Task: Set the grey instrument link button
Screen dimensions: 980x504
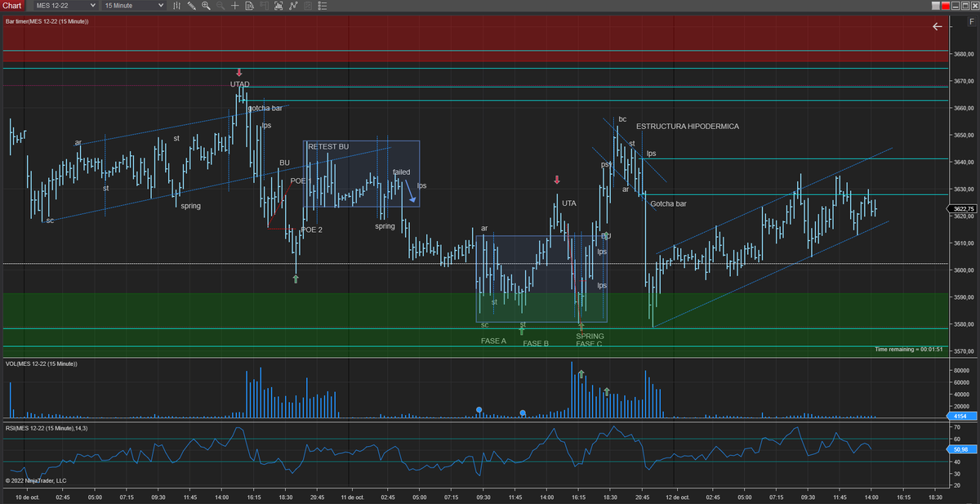Action: coord(936,6)
